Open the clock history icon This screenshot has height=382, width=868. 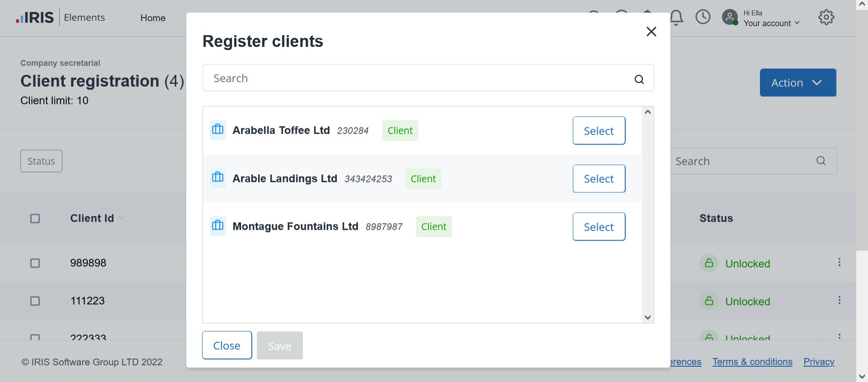703,17
